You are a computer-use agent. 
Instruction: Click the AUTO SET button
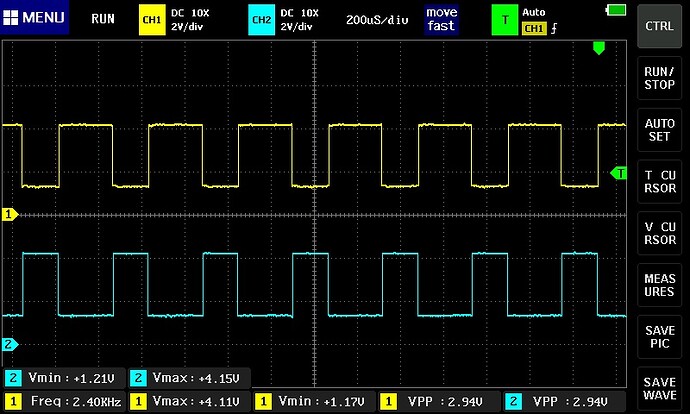[x=659, y=130]
